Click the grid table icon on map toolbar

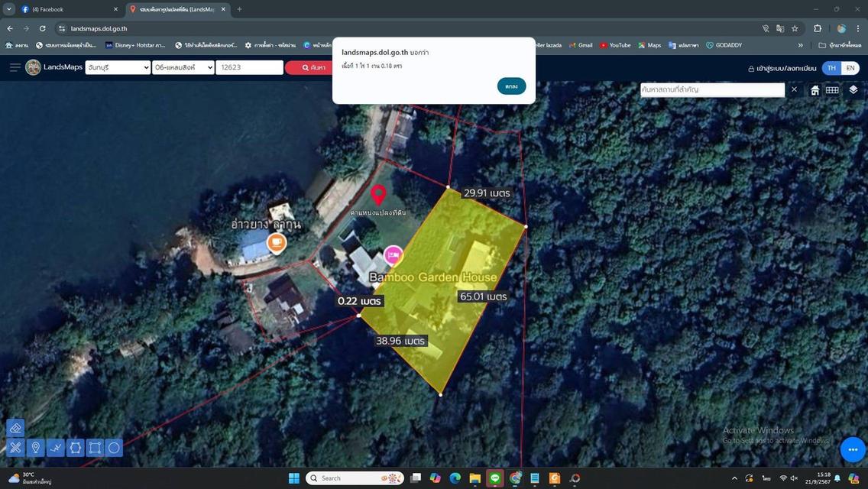click(832, 89)
